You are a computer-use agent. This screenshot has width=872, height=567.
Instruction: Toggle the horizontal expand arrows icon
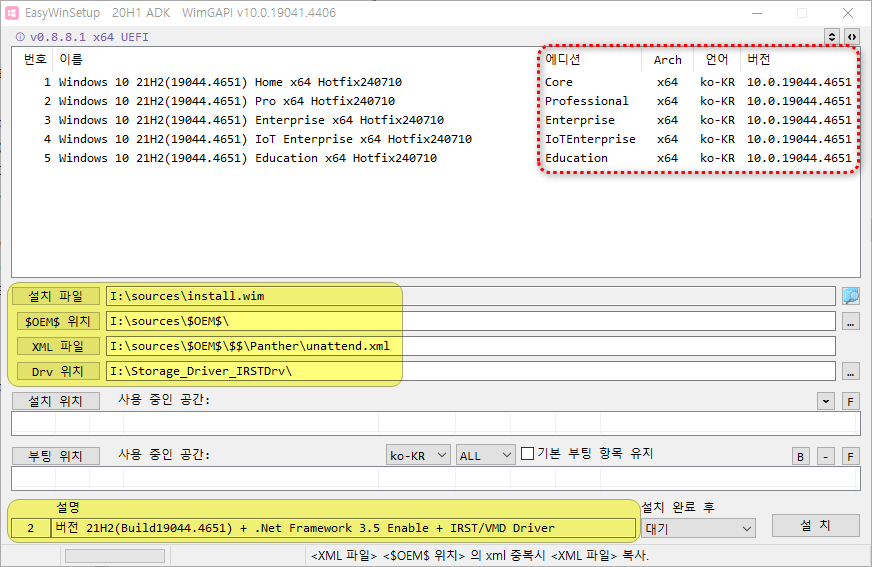point(851,37)
